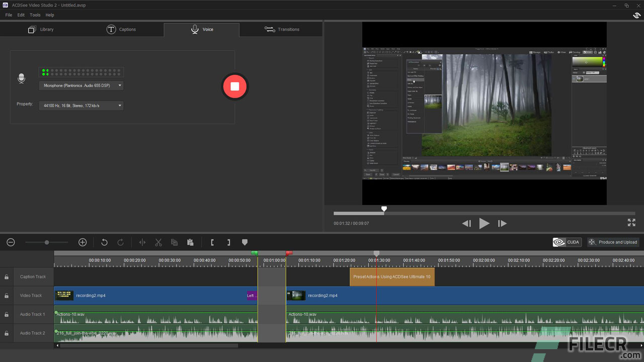Viewport: 644px width, 362px height.
Task: Split the clip with split icon
Action: coord(142,242)
